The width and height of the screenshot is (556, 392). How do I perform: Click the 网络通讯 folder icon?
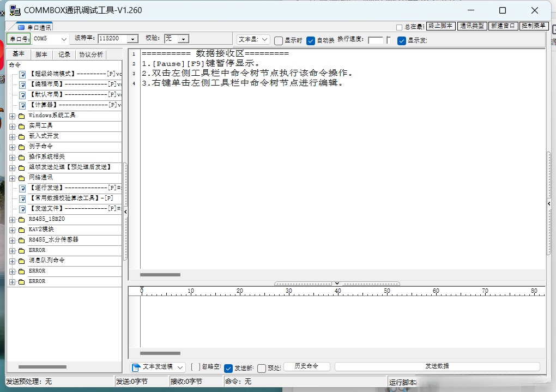(x=22, y=178)
